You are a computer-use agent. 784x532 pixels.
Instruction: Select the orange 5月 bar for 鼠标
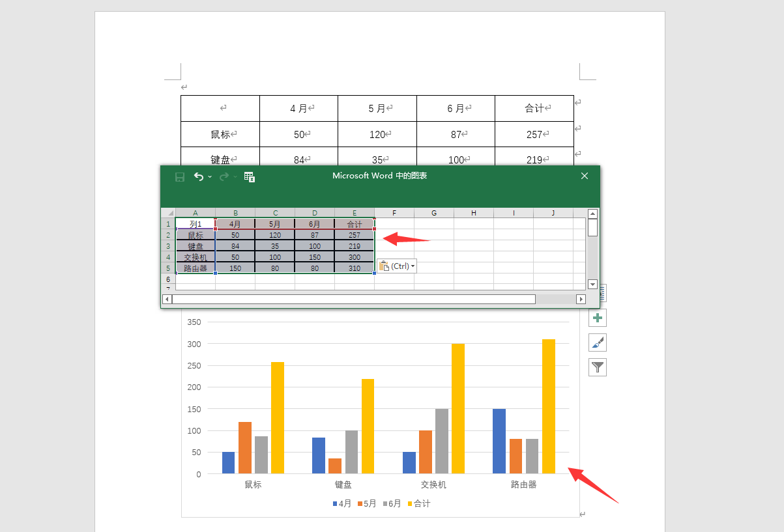point(245,447)
